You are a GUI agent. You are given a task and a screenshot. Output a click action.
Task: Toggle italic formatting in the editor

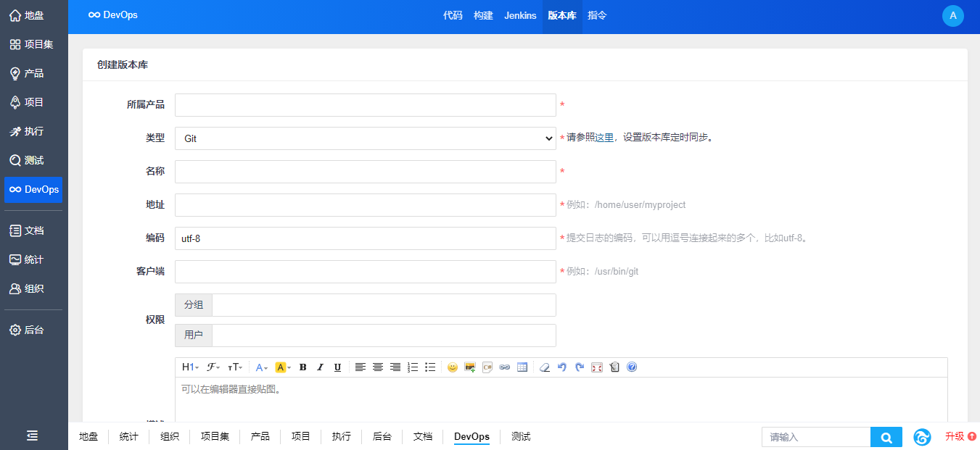coord(320,367)
